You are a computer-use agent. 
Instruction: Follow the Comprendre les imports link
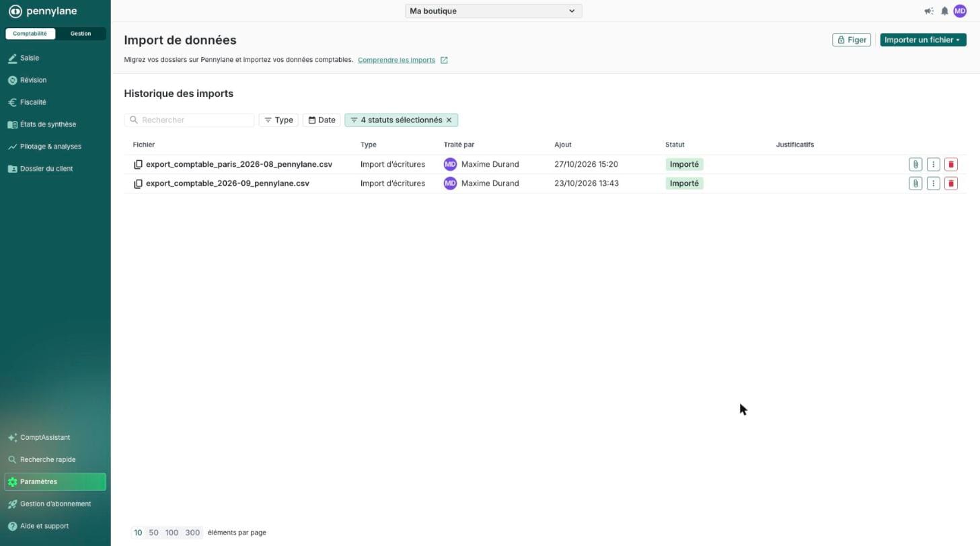pyautogui.click(x=396, y=61)
